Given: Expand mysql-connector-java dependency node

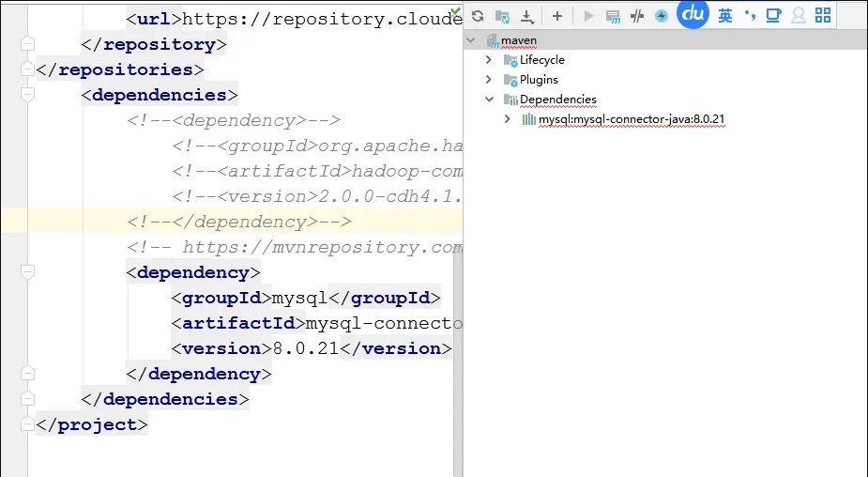Looking at the screenshot, I should coord(508,119).
